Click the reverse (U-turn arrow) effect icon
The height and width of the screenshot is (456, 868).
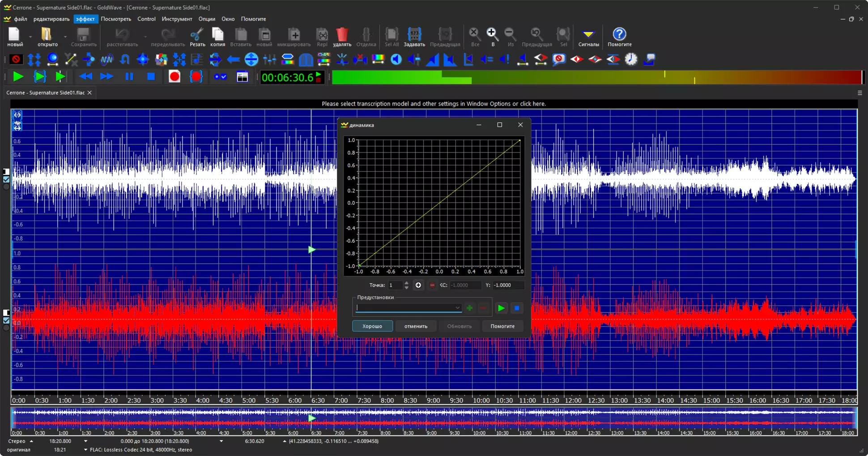pos(125,59)
